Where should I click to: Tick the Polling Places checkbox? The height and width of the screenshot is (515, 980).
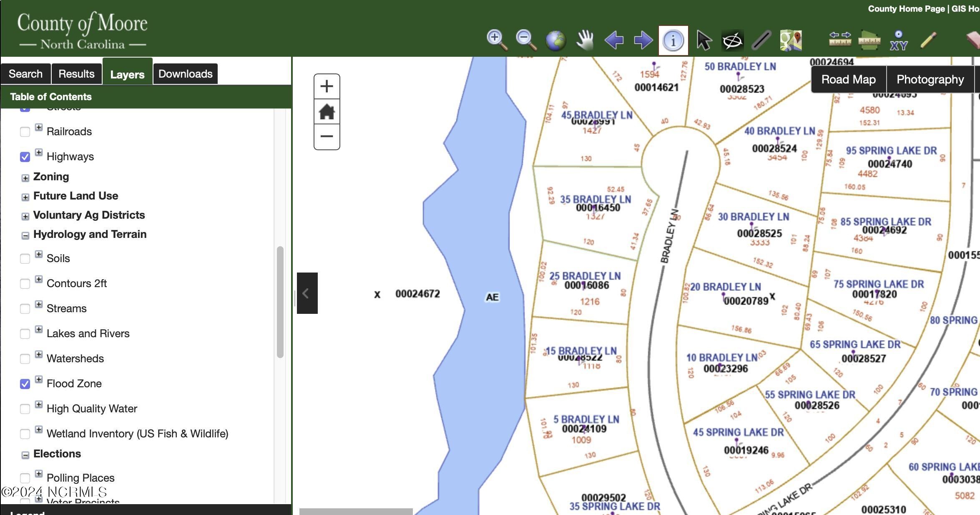point(25,478)
